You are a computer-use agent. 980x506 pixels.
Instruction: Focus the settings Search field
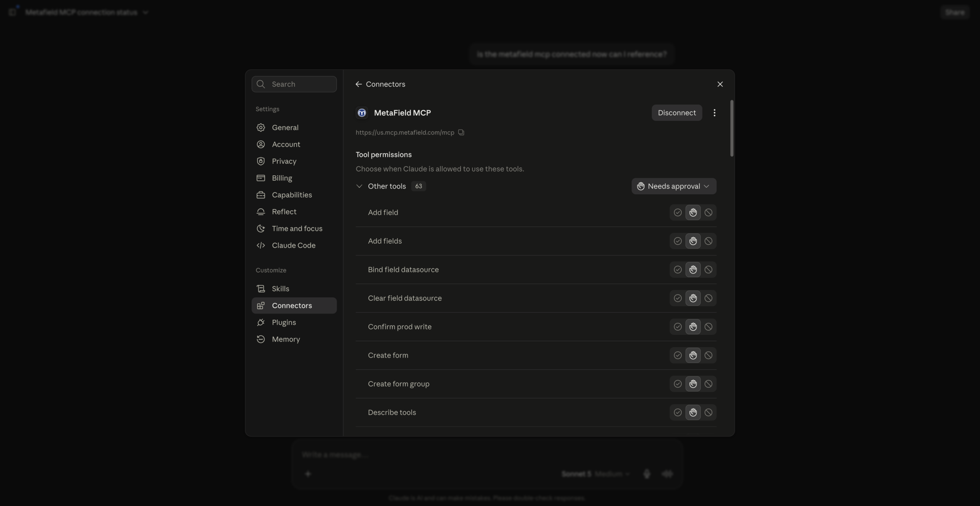(294, 84)
